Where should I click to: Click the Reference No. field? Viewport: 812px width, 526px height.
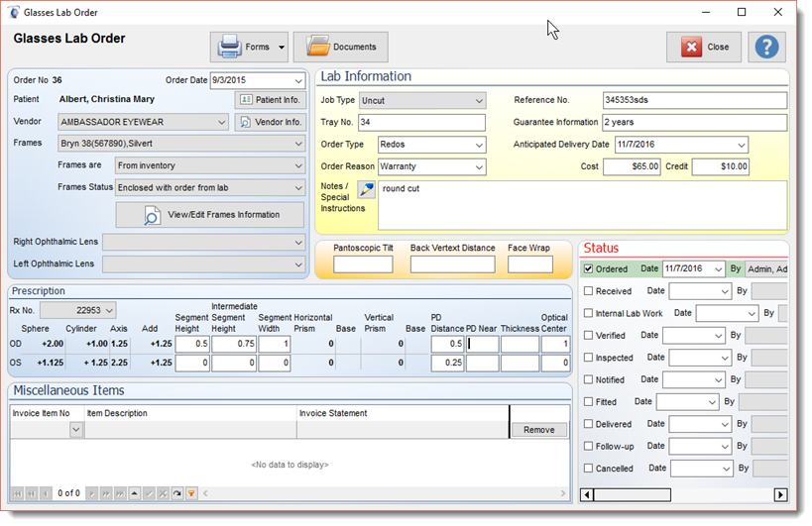pyautogui.click(x=695, y=100)
